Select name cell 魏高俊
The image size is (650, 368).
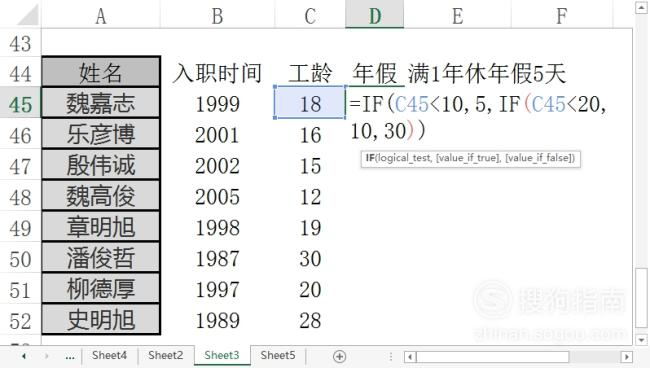pyautogui.click(x=101, y=196)
